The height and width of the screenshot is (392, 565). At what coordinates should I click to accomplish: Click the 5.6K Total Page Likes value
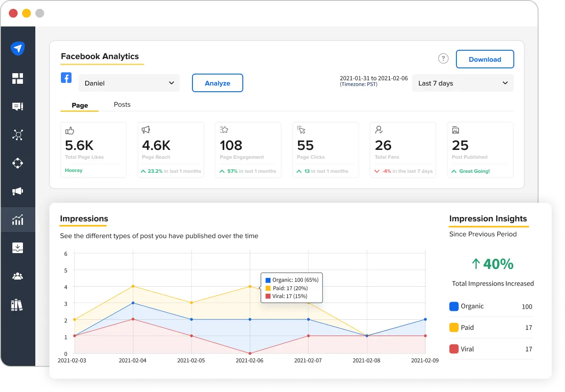pyautogui.click(x=79, y=146)
